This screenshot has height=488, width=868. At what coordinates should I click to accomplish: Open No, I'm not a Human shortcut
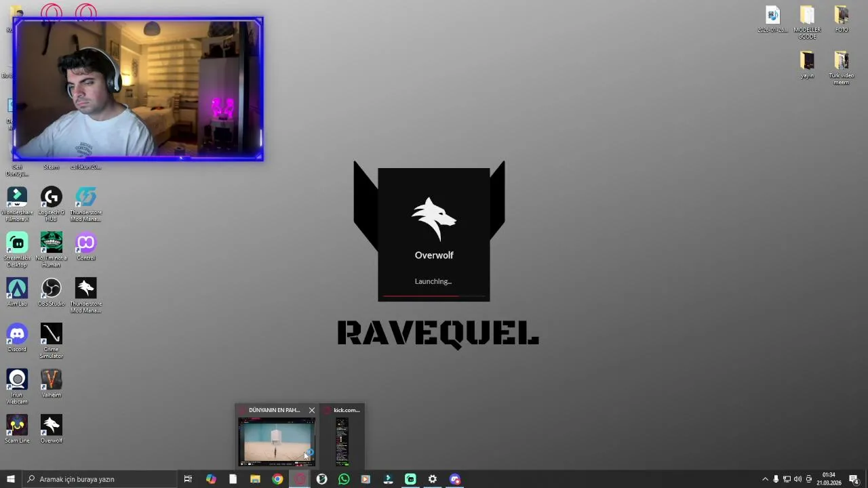click(x=51, y=249)
